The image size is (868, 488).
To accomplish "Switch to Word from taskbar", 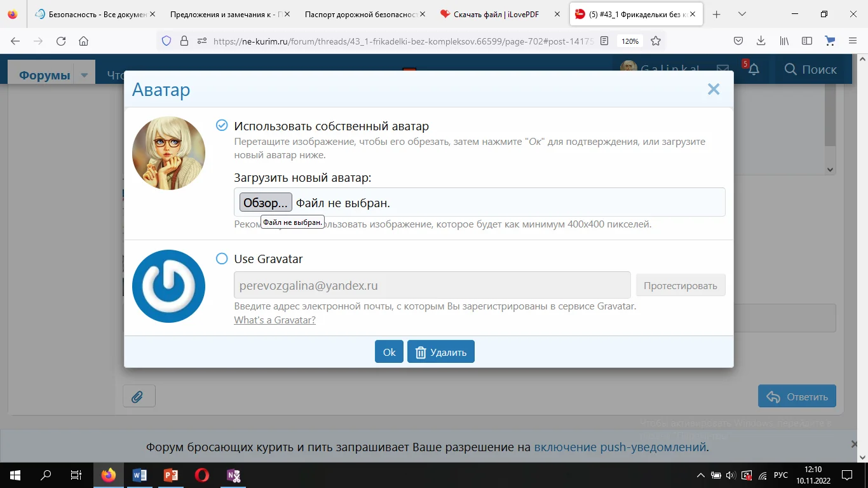I will tap(140, 475).
